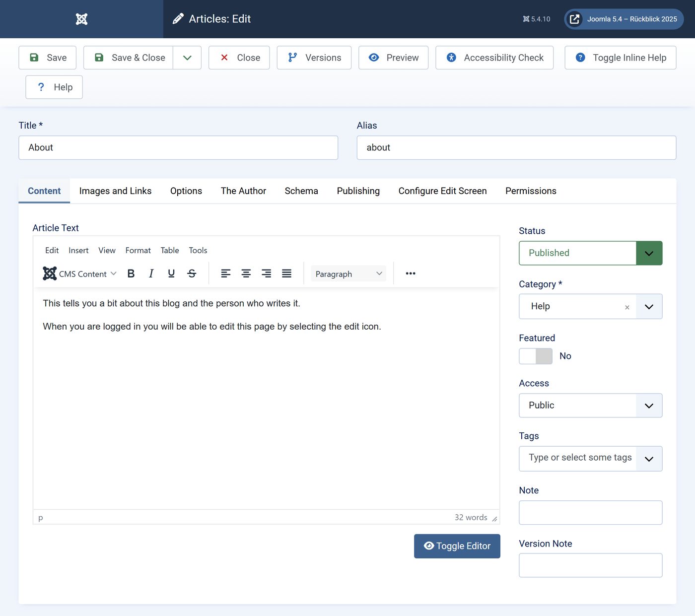This screenshot has height=616, width=695.
Task: Click into the Alias field
Action: tap(516, 147)
